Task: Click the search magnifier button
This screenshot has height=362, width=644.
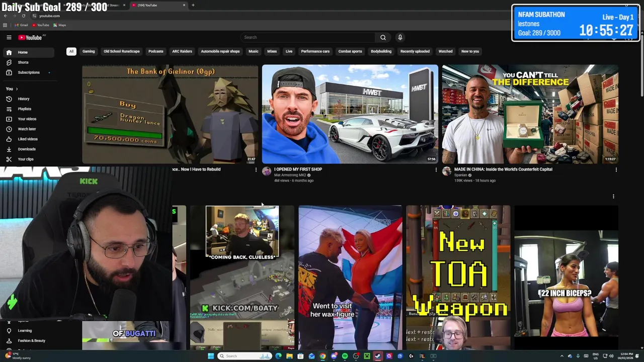Action: point(383,37)
